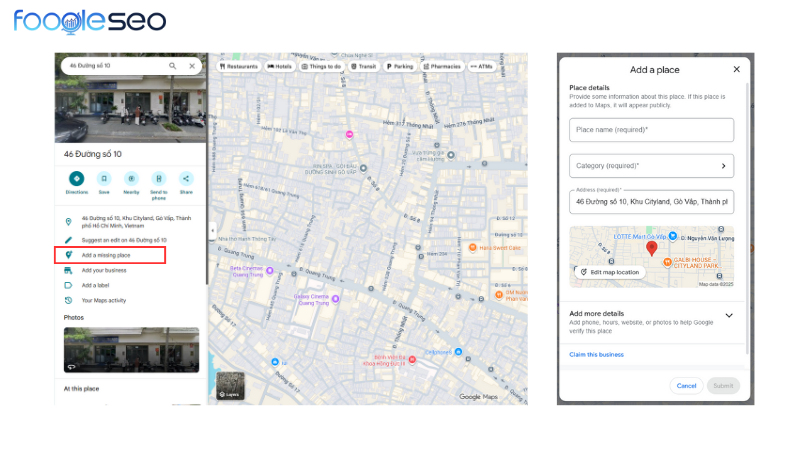Click the pencil icon for Suggest an edit
The image size is (800, 450).
pyautogui.click(x=68, y=240)
